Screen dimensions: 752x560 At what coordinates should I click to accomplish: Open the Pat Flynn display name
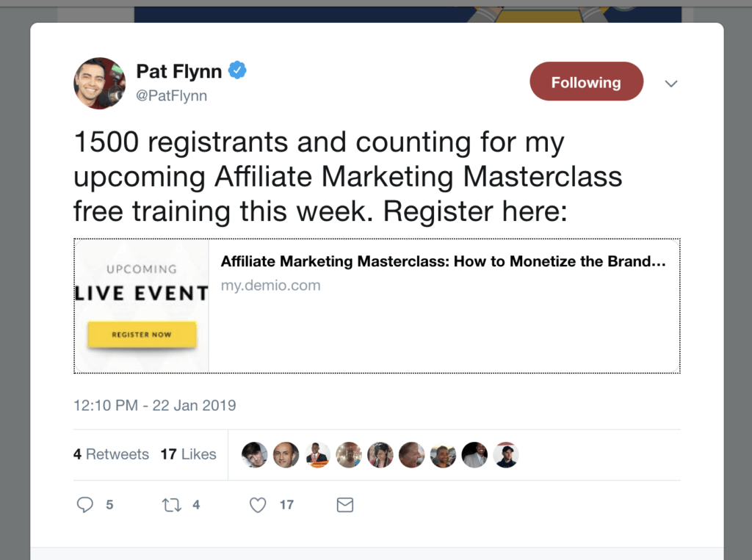coord(179,71)
